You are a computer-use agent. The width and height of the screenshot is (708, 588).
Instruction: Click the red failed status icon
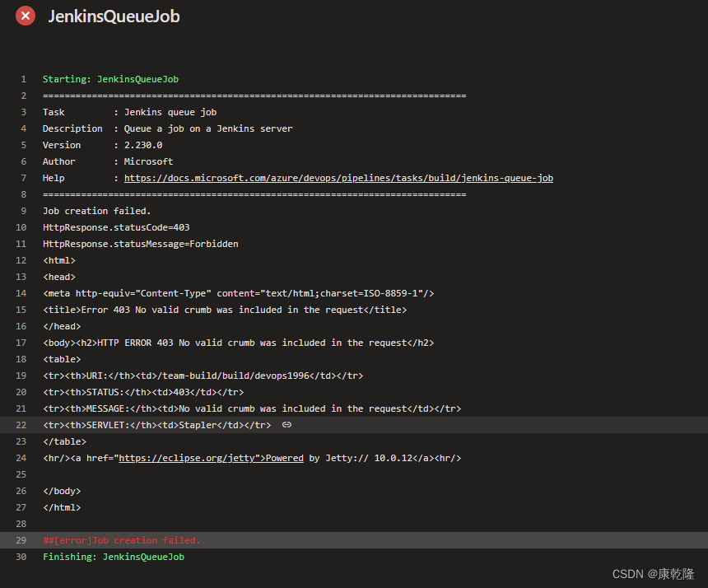coord(26,16)
